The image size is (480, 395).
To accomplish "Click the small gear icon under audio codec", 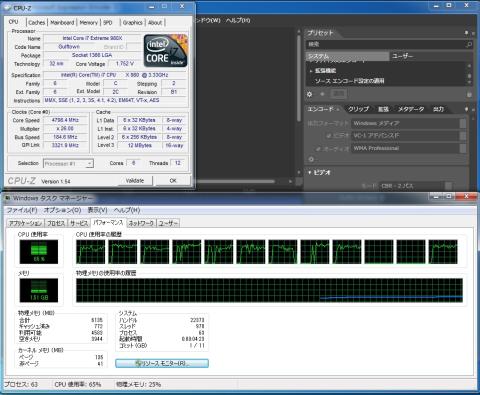I will point(311,159).
